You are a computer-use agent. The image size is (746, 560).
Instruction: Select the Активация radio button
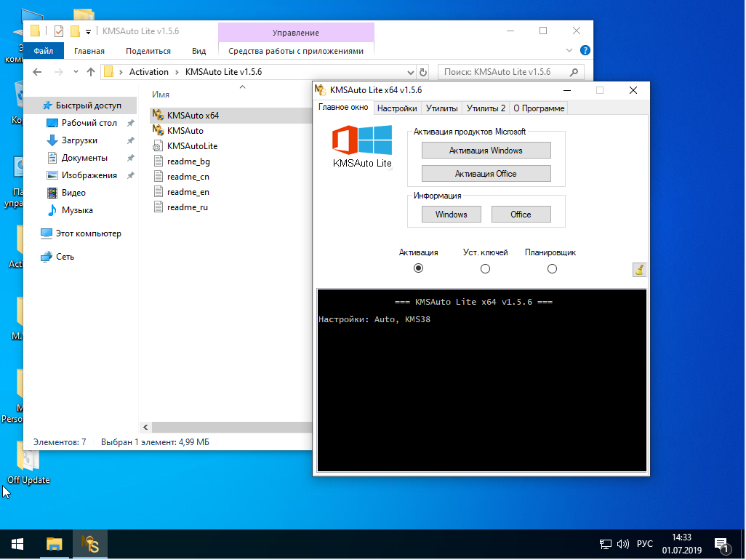418,268
